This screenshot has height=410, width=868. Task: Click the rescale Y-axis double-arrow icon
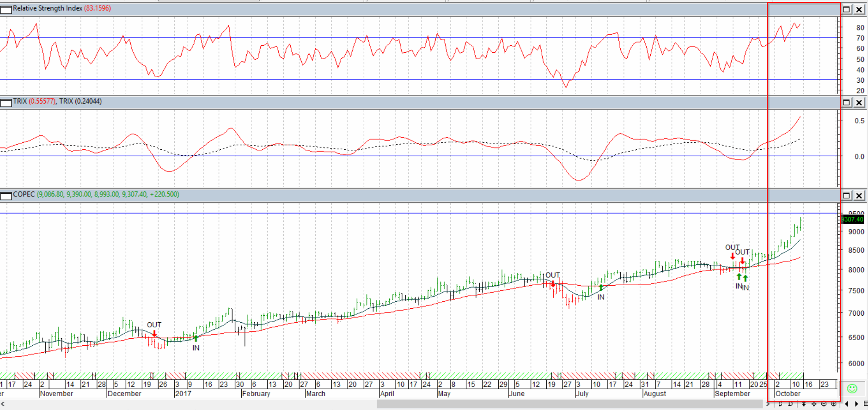coord(804,404)
